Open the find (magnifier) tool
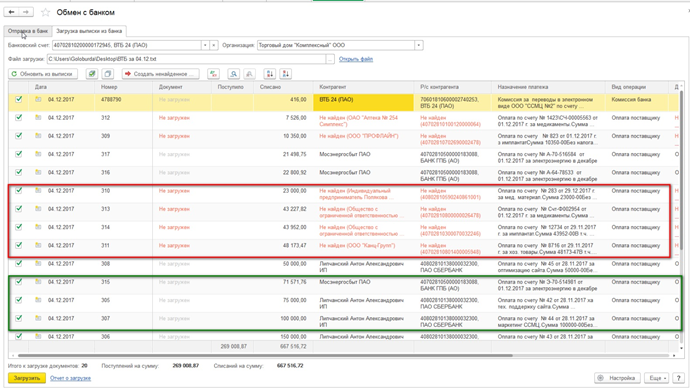Viewport: 690px width, 388px height. [234, 74]
